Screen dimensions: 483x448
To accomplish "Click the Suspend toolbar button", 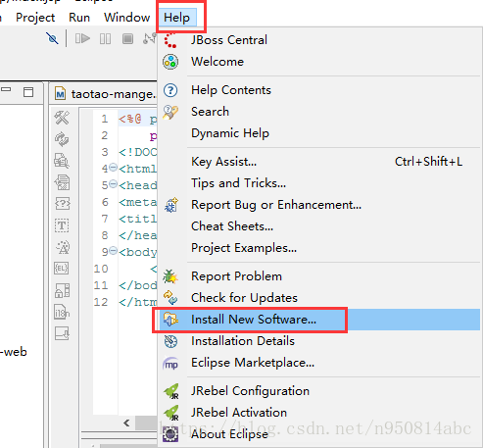I will pos(105,39).
